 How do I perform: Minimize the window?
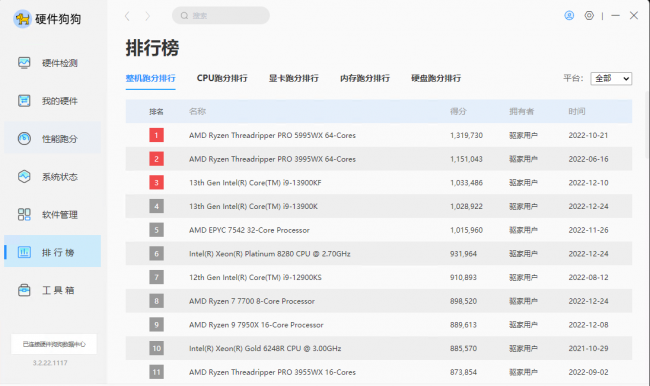(616, 16)
